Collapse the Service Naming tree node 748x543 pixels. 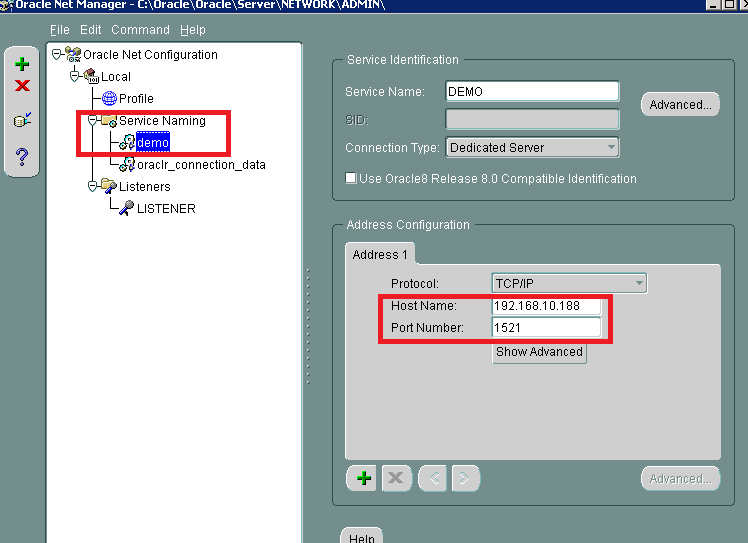click(x=93, y=121)
